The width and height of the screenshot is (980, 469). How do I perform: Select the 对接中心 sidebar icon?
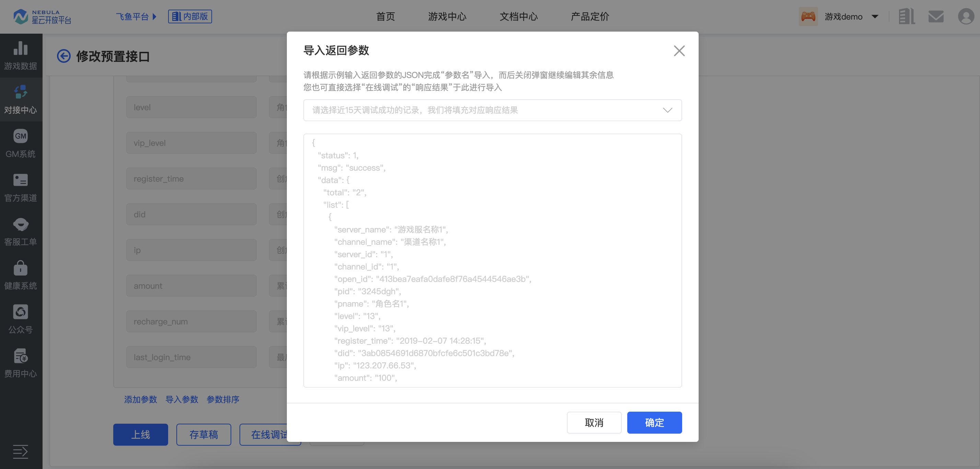pyautogui.click(x=21, y=92)
